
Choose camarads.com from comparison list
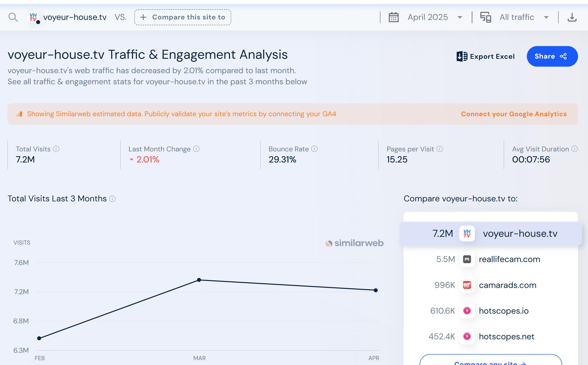pyautogui.click(x=507, y=285)
